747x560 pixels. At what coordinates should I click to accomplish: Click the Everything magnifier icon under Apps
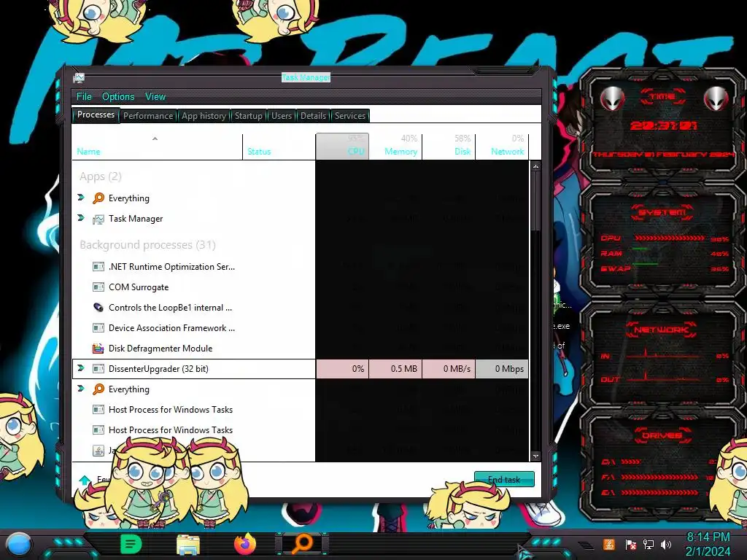coord(98,198)
